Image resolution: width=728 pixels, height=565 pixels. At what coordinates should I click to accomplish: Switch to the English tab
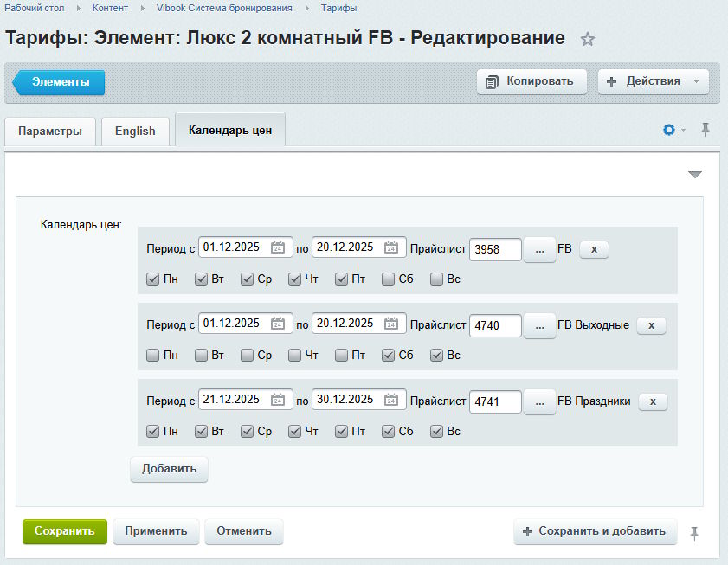[x=135, y=131]
